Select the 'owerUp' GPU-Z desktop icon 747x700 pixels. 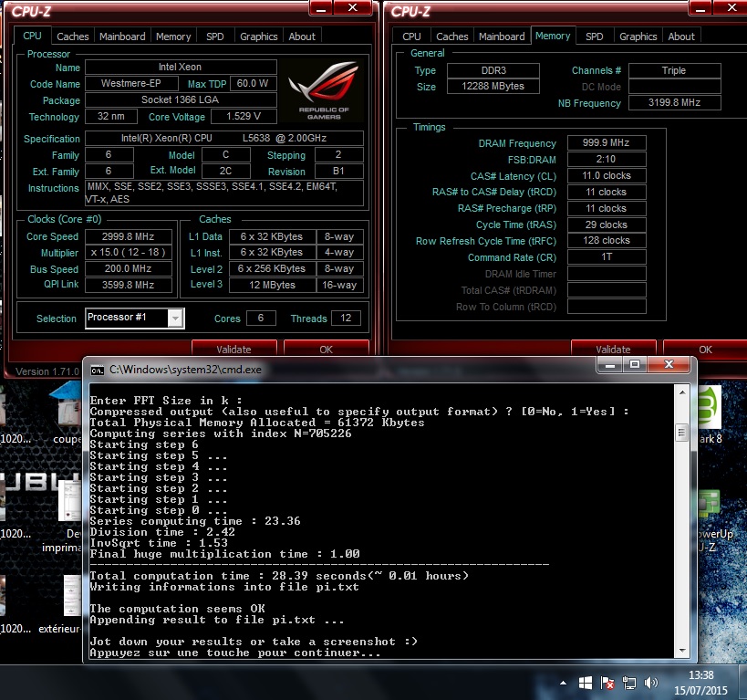(x=714, y=521)
